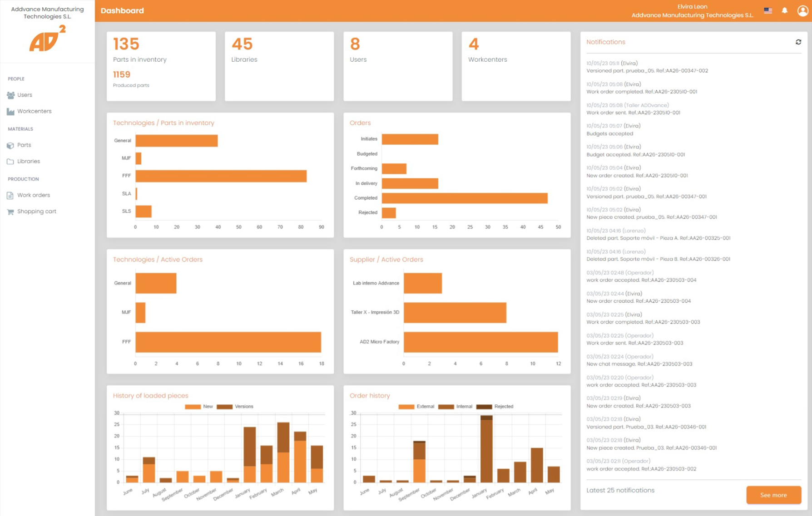The image size is (812, 516).
Task: Click the Workcenters factory icon
Action: point(10,112)
